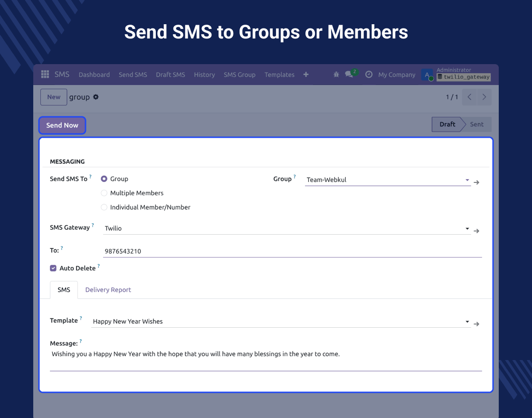Open the bug debug tools icon
532x418 pixels.
tap(336, 74)
